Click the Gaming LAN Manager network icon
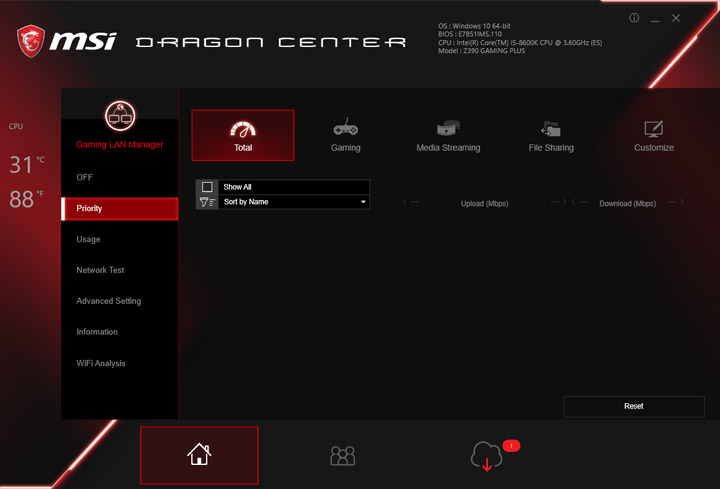 click(120, 116)
